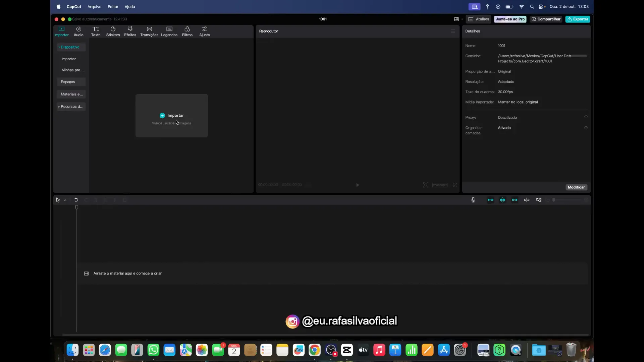Click the Modificar button in Detalhes
The width and height of the screenshot is (644, 362).
coord(576,187)
